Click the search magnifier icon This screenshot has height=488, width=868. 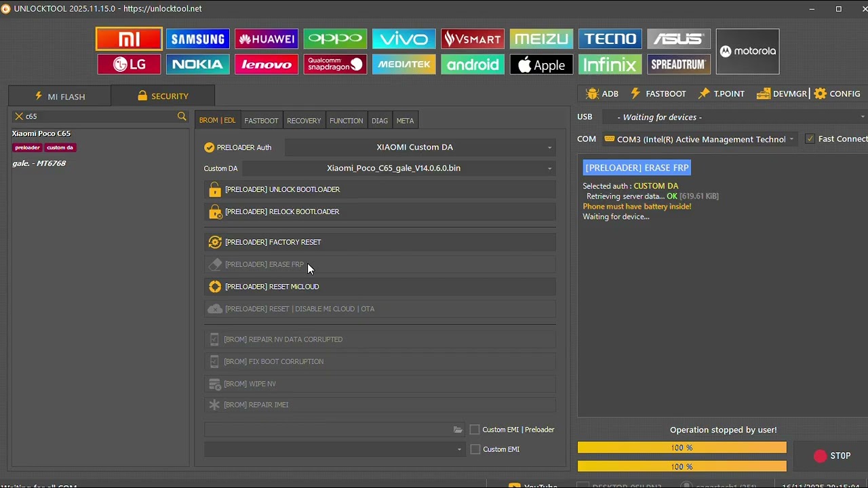pyautogui.click(x=182, y=117)
